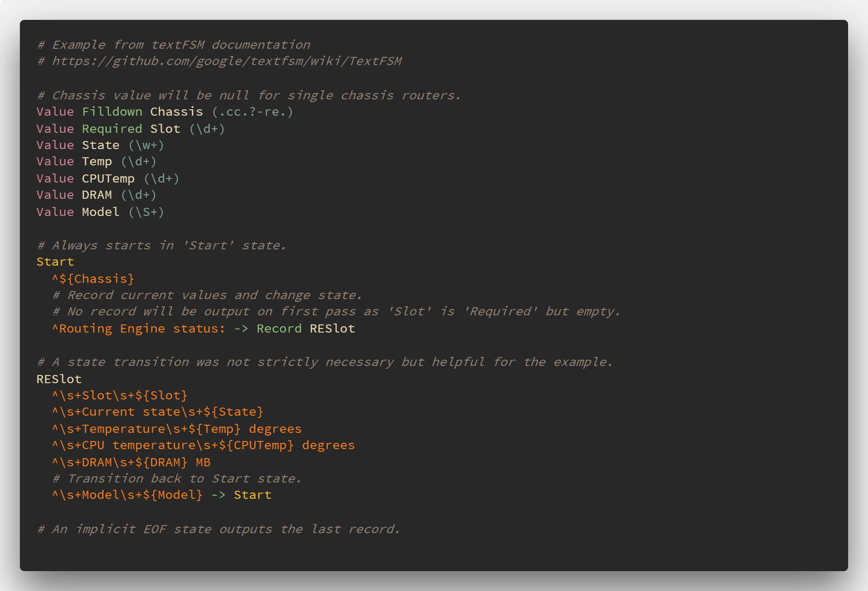Click the Model value declaration

tap(99, 211)
